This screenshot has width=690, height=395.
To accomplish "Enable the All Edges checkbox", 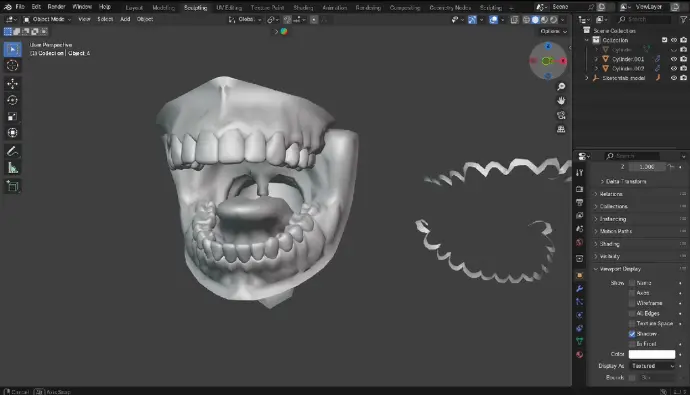I will pyautogui.click(x=632, y=313).
